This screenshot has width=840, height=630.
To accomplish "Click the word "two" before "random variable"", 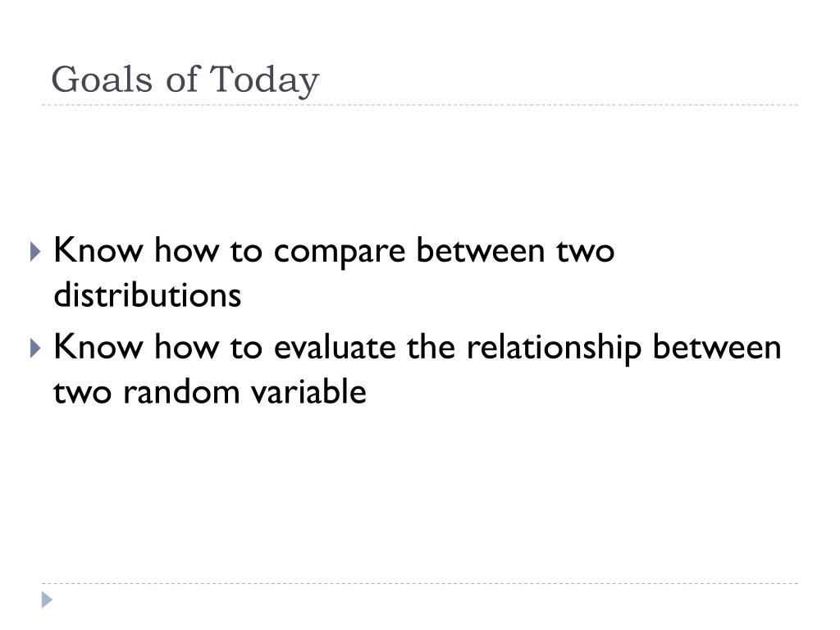I will [83, 393].
